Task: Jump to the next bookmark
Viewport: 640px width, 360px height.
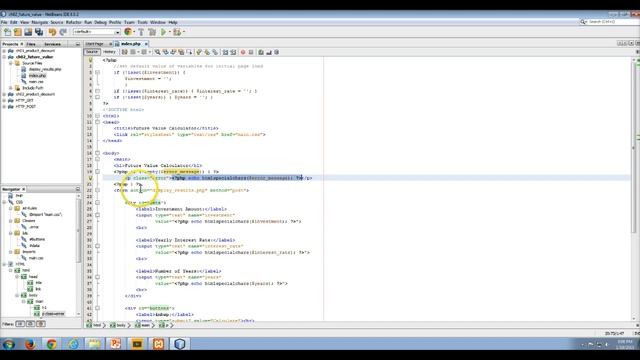Action: (207, 52)
